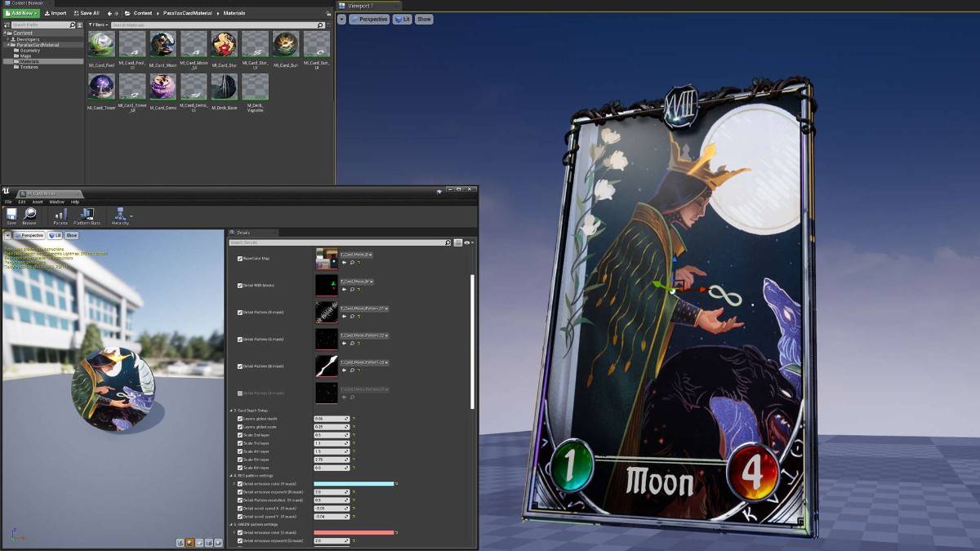Uncheck the BaseColor Map parameter checkbox

coord(239,259)
